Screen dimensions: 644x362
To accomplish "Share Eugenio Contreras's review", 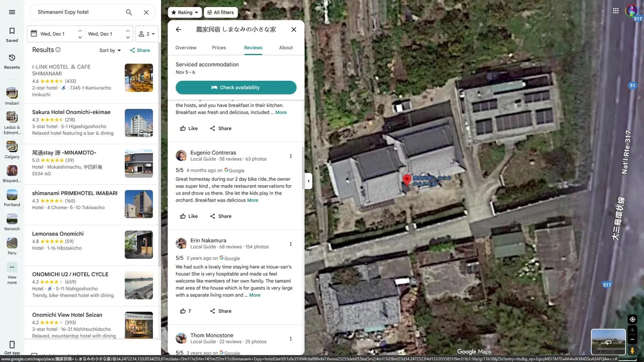I will 220,216.
